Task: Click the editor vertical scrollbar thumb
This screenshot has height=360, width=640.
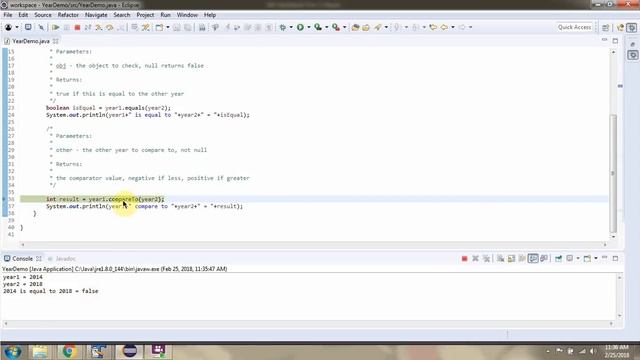Action: point(613,173)
